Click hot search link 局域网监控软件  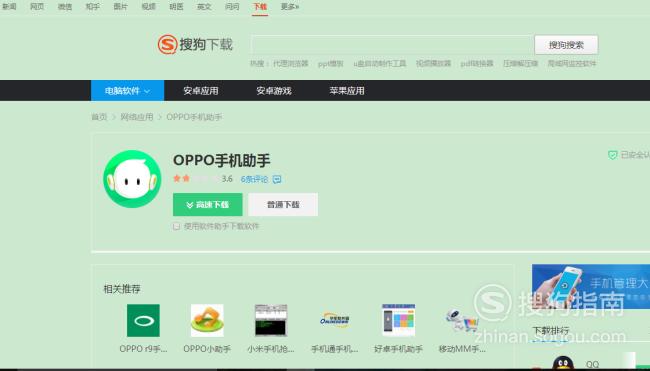pos(572,63)
